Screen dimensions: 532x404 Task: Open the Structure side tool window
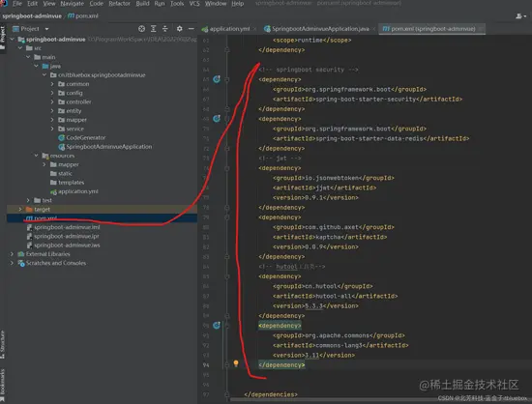3,344
